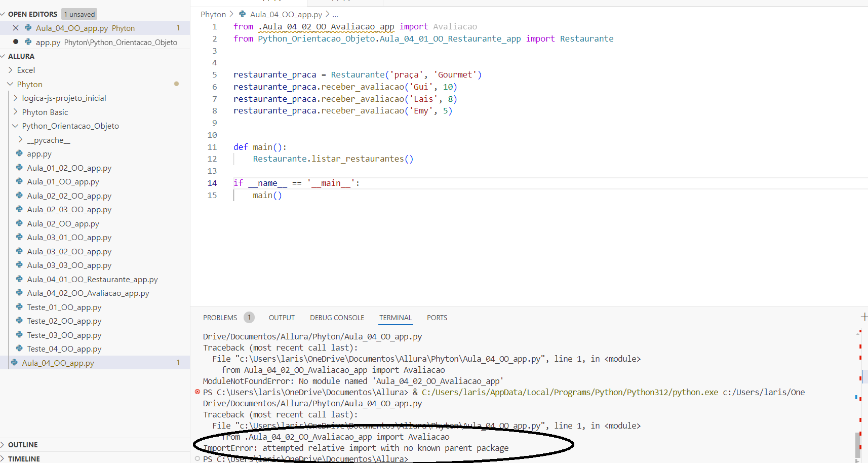The height and width of the screenshot is (463, 868).
Task: Select app.py in Open Editors list
Action: 95,42
